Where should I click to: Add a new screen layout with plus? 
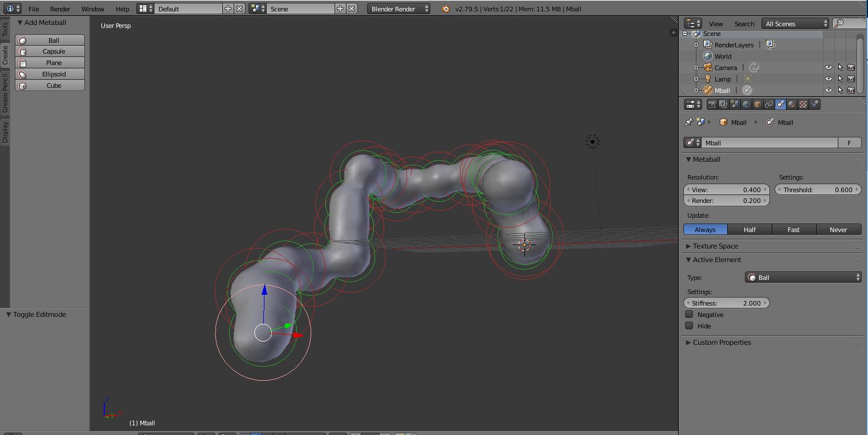click(228, 9)
